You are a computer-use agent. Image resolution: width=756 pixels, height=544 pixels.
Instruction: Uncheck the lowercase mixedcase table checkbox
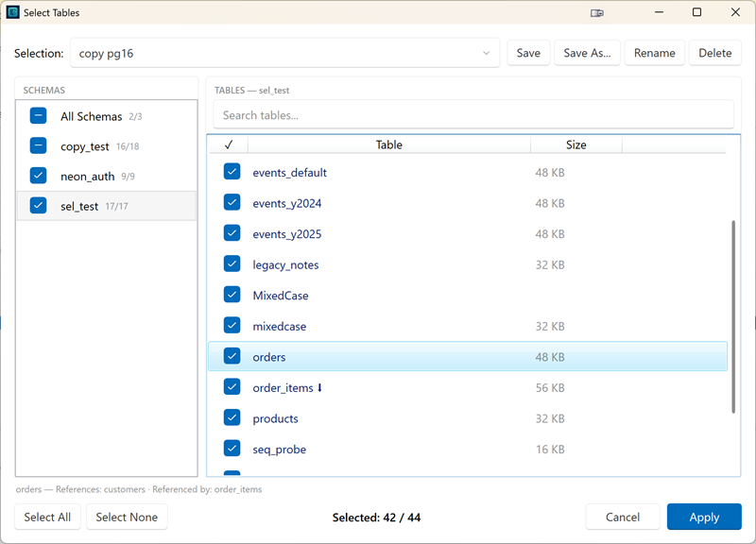232,326
